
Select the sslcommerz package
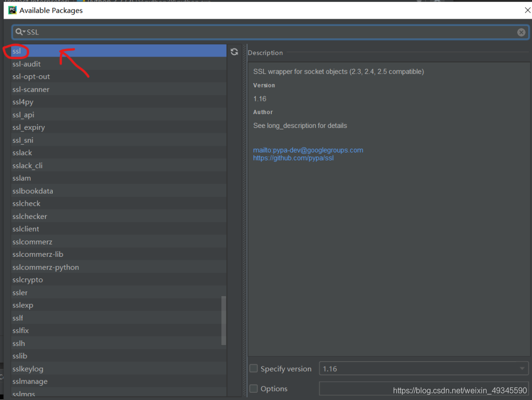pyautogui.click(x=119, y=242)
